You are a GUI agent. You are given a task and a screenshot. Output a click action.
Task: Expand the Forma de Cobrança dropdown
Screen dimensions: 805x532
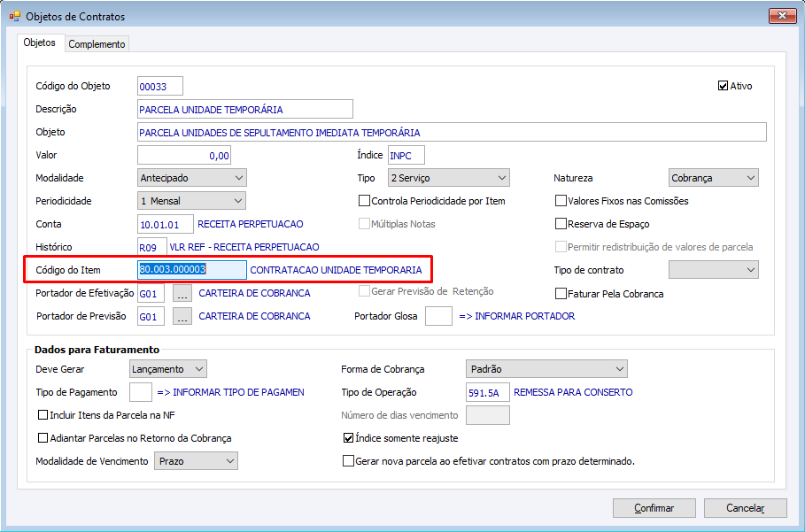tap(546, 369)
